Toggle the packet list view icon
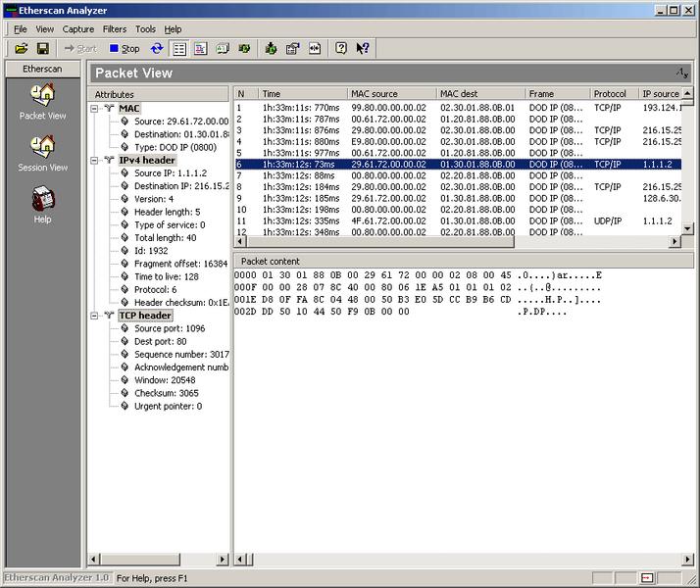Viewport: 700px width, 588px height. pos(179,48)
